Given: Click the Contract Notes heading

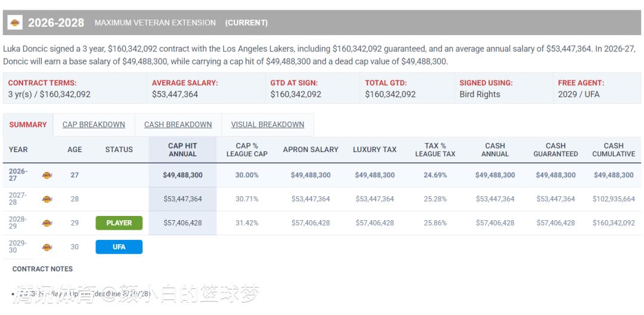Looking at the screenshot, I should (x=42, y=269).
